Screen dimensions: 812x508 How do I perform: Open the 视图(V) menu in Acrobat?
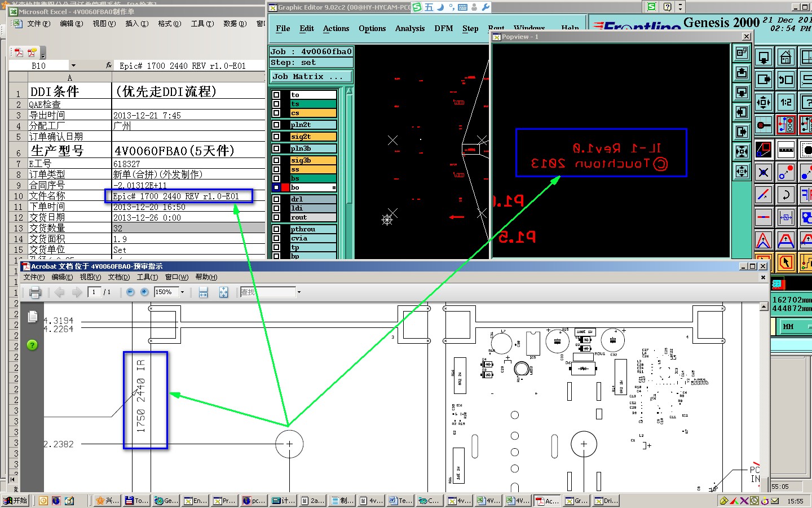(90, 277)
